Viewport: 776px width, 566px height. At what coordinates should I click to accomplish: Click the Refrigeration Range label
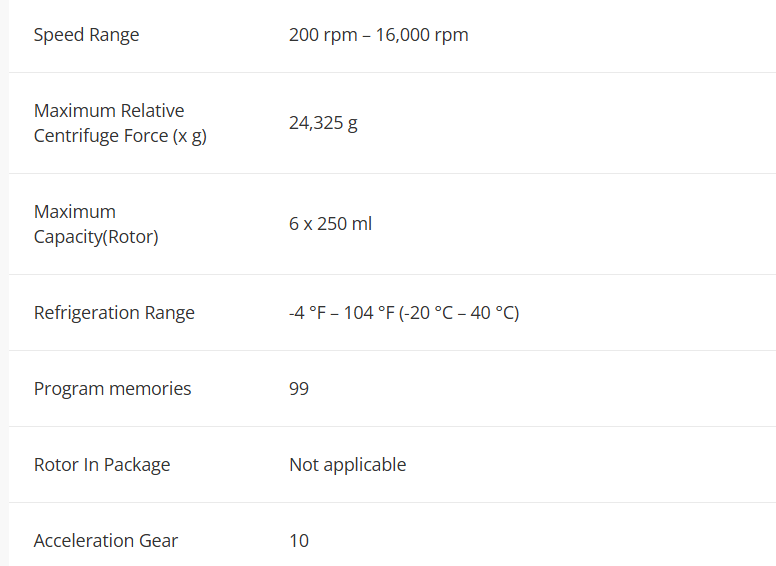tap(114, 313)
